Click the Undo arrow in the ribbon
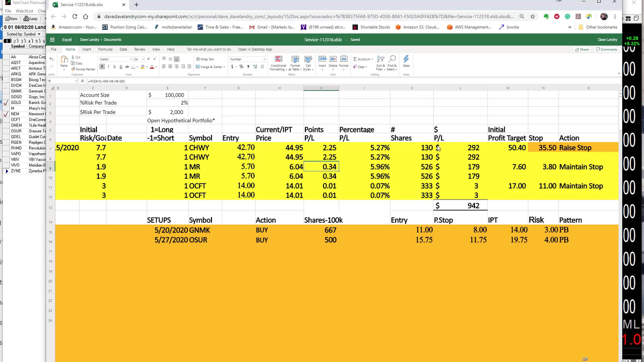Viewport: 644px width, 362px height. [52, 59]
